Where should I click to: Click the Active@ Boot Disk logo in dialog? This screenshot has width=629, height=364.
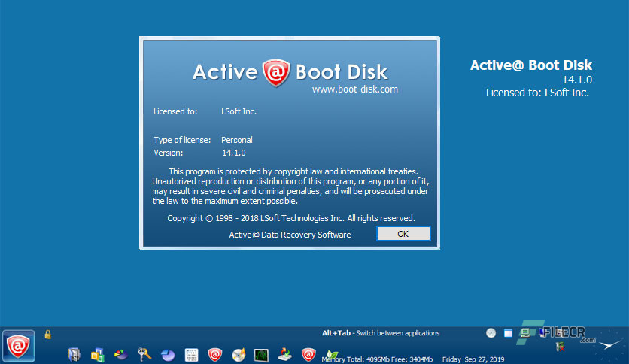coord(290,72)
